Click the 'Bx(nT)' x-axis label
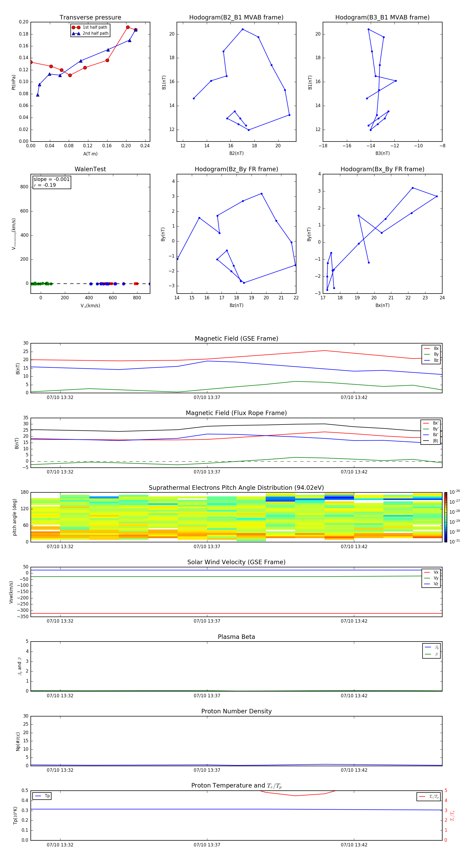The width and height of the screenshot is (473, 868). 382,305
